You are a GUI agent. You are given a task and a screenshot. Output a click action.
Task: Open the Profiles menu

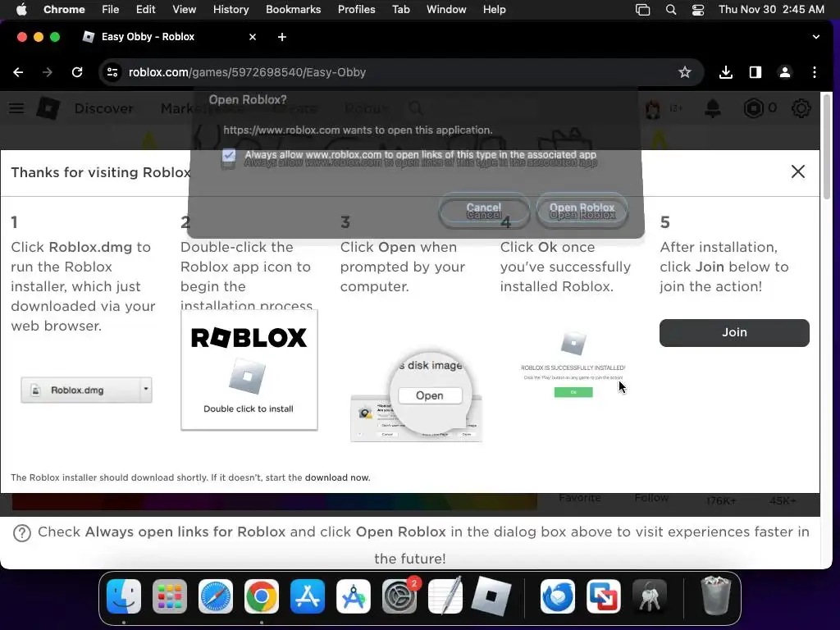click(356, 9)
